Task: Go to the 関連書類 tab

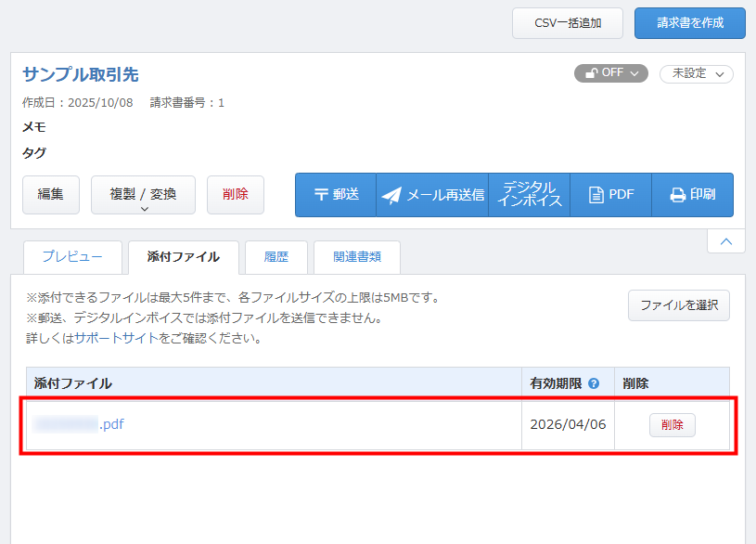Action: [357, 257]
